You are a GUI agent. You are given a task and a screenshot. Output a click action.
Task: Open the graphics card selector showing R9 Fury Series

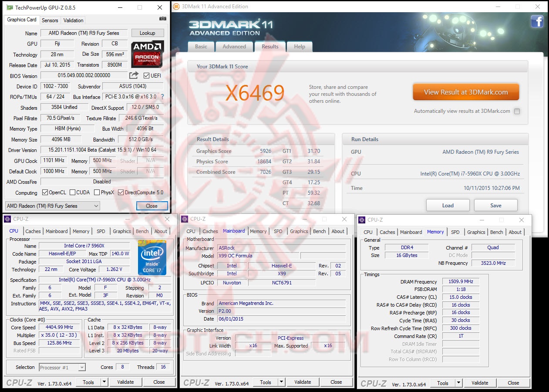[x=51, y=205]
